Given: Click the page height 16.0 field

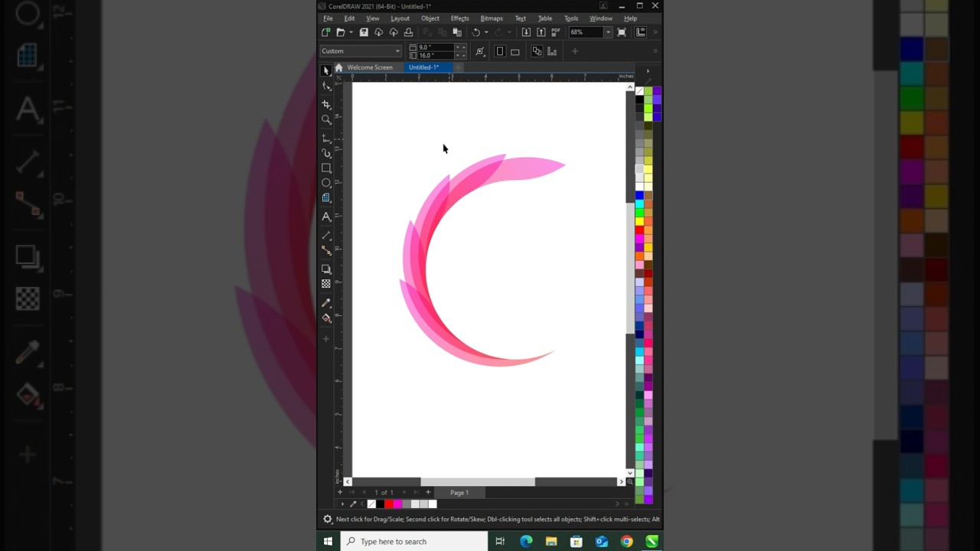Looking at the screenshot, I should coord(436,55).
